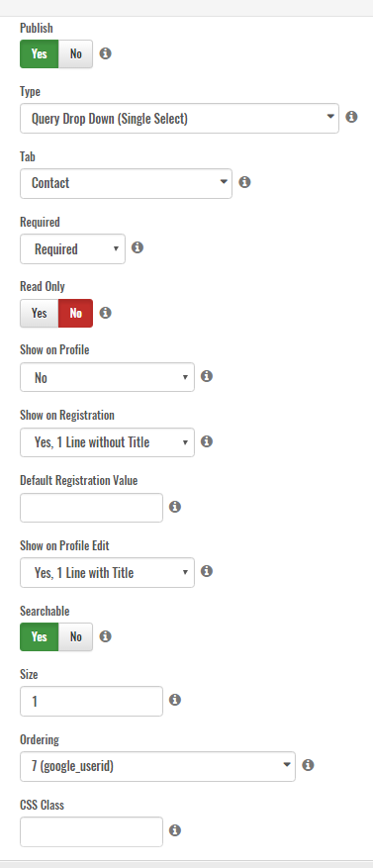
Task: Click the info icon next to Ordering dropdown
Action: pos(309,765)
